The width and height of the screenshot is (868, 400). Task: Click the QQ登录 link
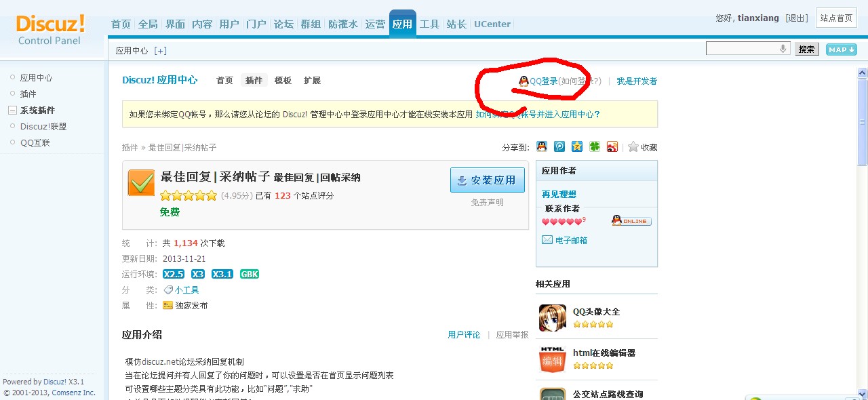(x=544, y=81)
